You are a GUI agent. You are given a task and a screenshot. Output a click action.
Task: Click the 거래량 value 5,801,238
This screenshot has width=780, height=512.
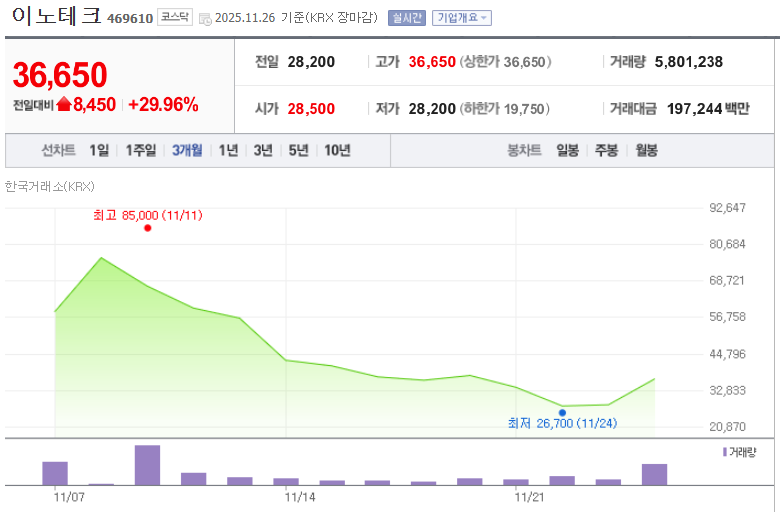[x=688, y=62]
